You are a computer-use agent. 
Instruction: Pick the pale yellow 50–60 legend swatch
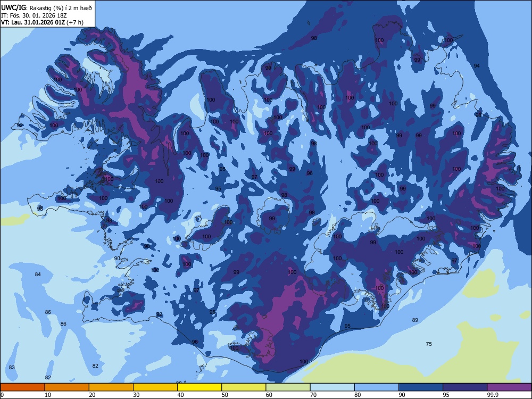pyautogui.click(x=244, y=387)
